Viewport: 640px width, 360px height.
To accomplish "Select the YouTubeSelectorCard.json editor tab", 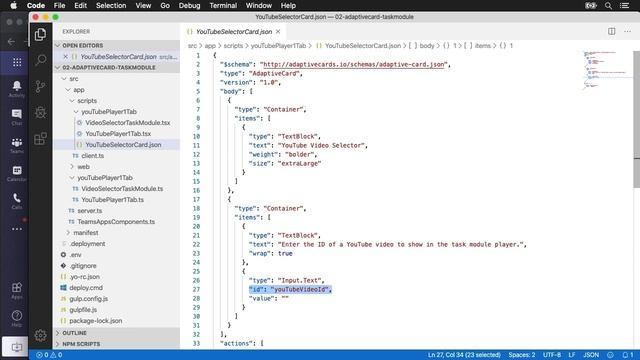I will pyautogui.click(x=233, y=31).
